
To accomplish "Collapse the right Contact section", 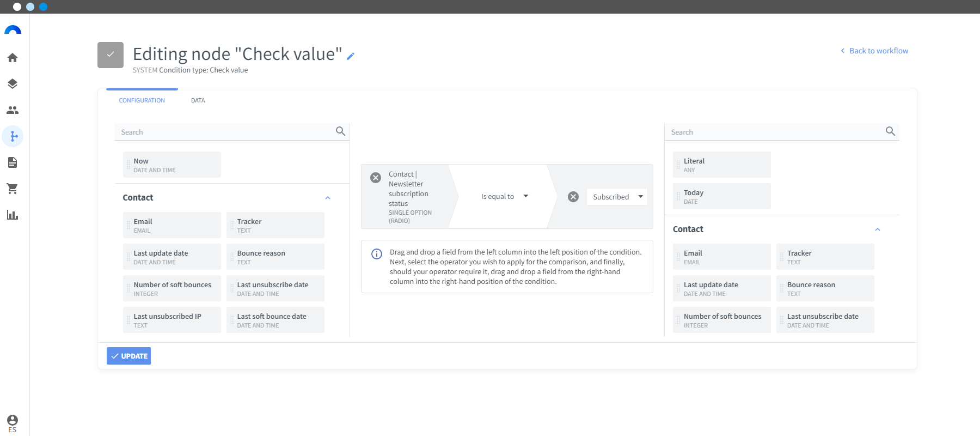I will pyautogui.click(x=878, y=229).
